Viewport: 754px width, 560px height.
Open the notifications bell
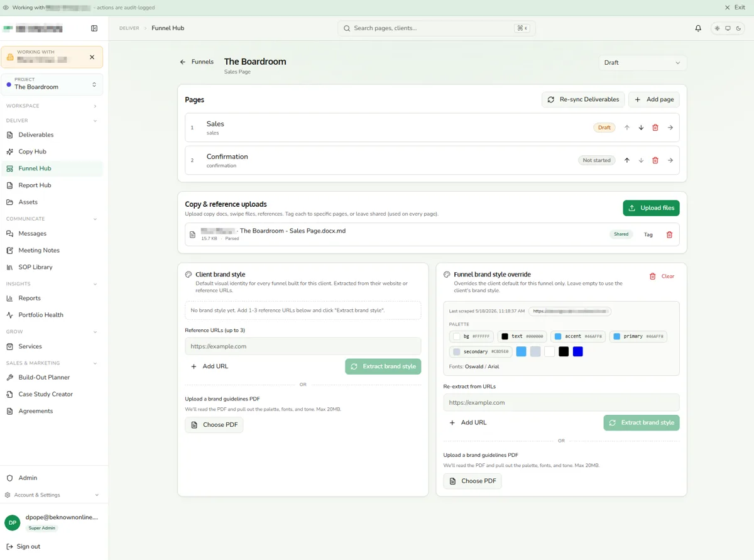(x=698, y=28)
